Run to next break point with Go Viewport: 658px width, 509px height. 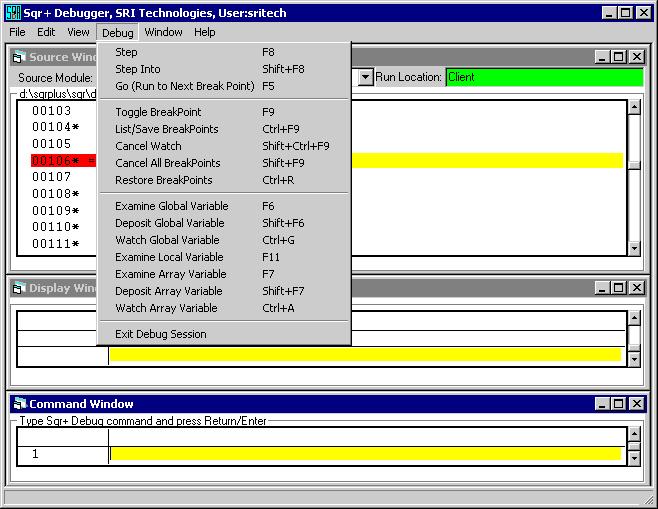click(x=184, y=86)
